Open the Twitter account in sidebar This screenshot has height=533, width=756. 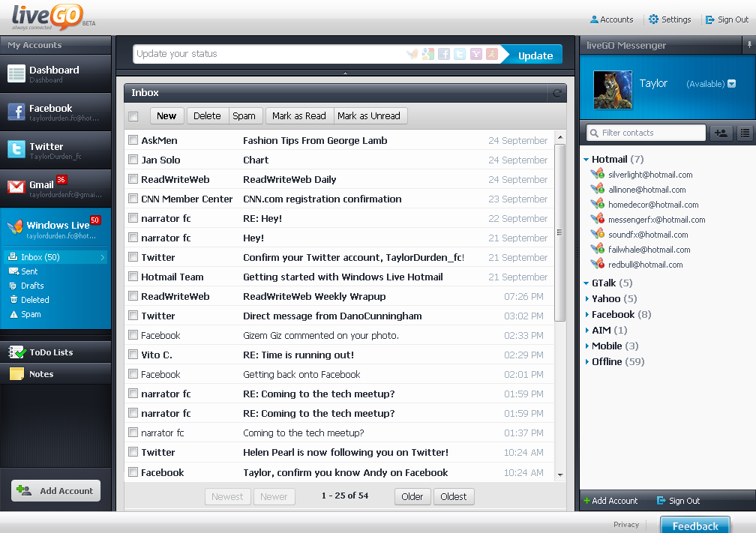(56, 151)
